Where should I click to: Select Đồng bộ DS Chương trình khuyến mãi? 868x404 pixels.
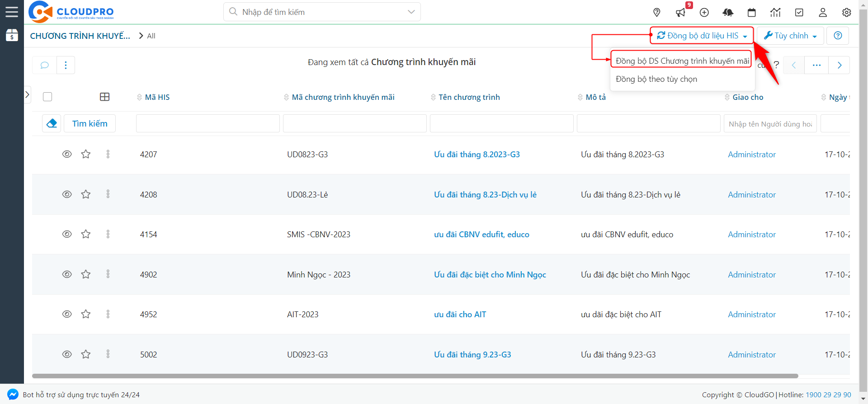tap(682, 61)
